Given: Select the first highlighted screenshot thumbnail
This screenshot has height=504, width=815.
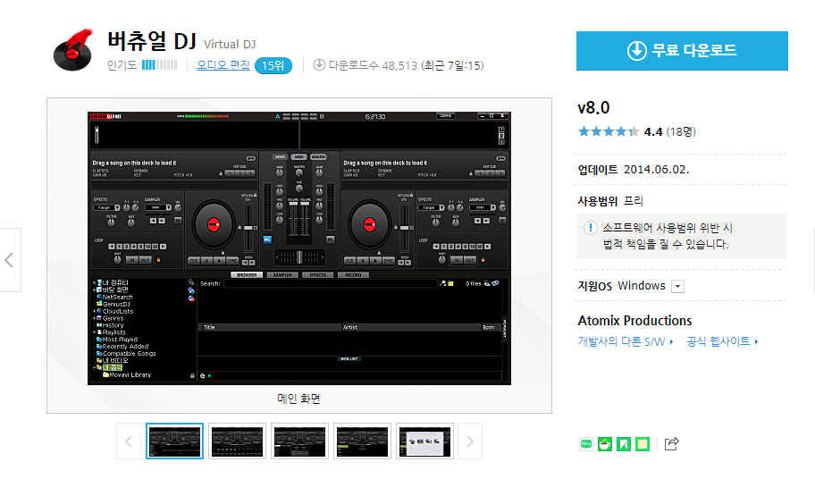Looking at the screenshot, I should point(174,441).
